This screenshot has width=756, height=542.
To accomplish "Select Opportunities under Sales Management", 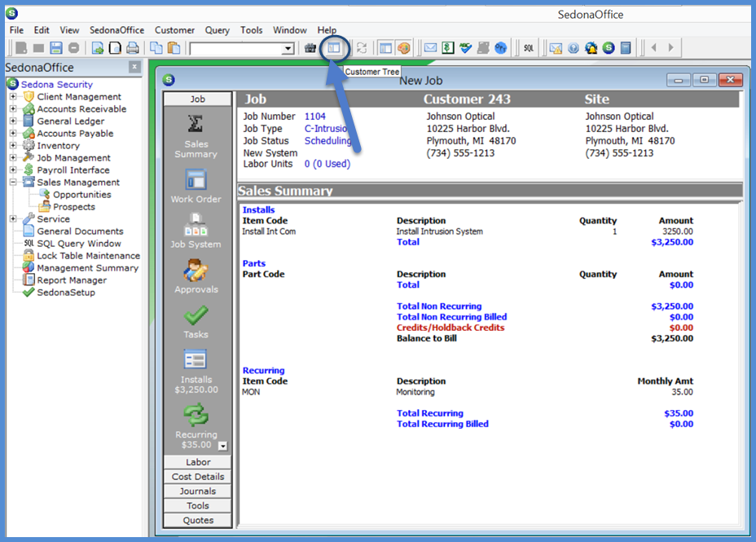I will (x=82, y=194).
